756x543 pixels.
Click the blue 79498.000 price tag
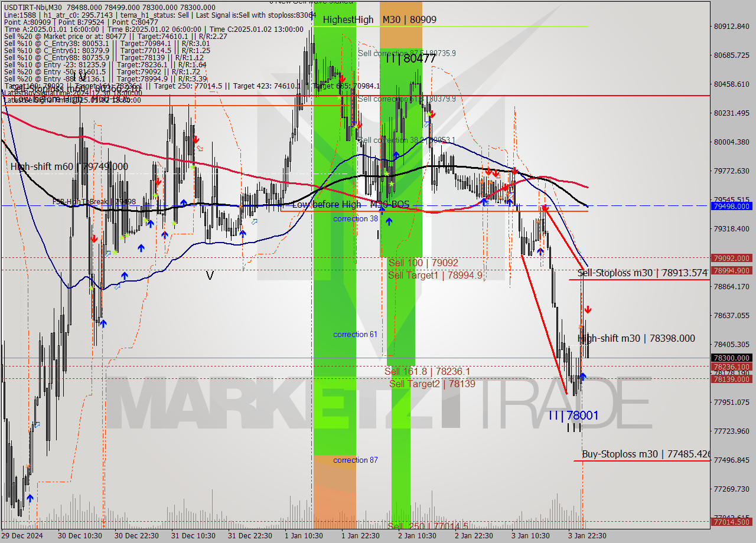point(732,206)
